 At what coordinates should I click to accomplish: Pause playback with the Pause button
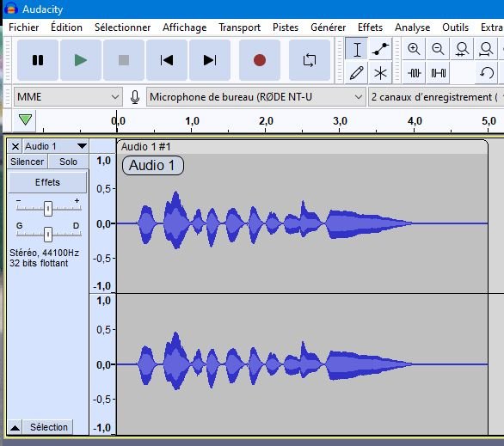pyautogui.click(x=38, y=60)
